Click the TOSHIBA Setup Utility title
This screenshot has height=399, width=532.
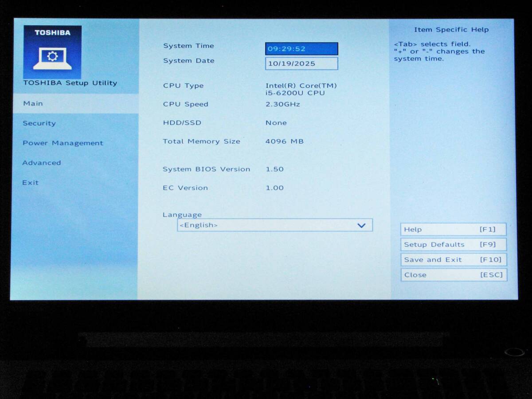coord(70,83)
